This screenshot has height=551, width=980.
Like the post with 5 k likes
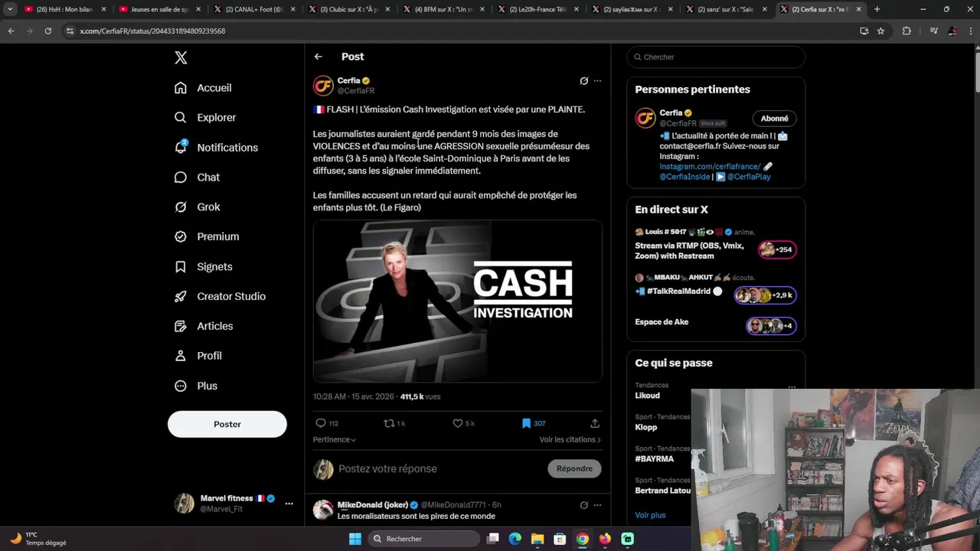tap(463, 423)
